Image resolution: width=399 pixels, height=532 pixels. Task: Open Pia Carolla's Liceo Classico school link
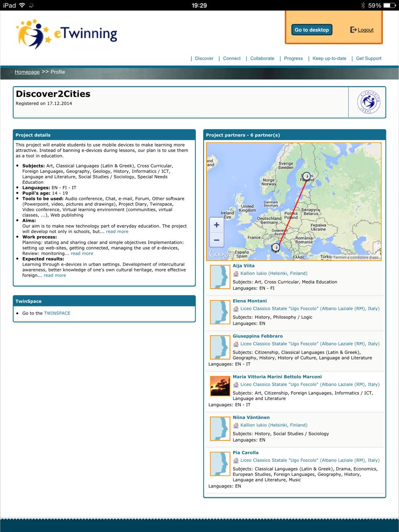(310, 461)
